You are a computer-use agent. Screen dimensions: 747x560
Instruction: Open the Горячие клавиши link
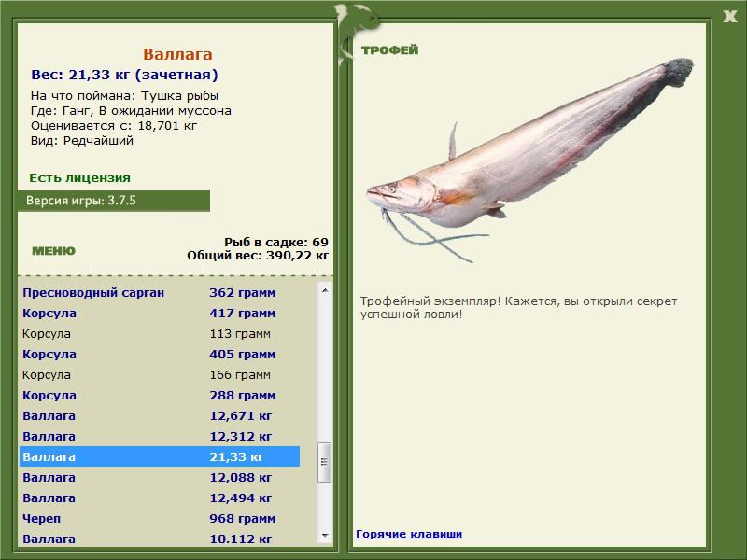pyautogui.click(x=409, y=534)
